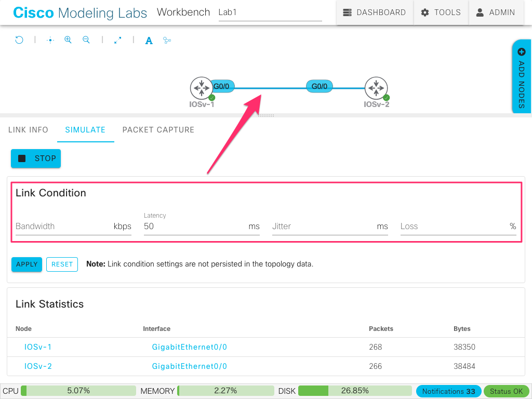Open the PACKET CAPTURE tab
Screen dimensions: 532x399
[158, 130]
